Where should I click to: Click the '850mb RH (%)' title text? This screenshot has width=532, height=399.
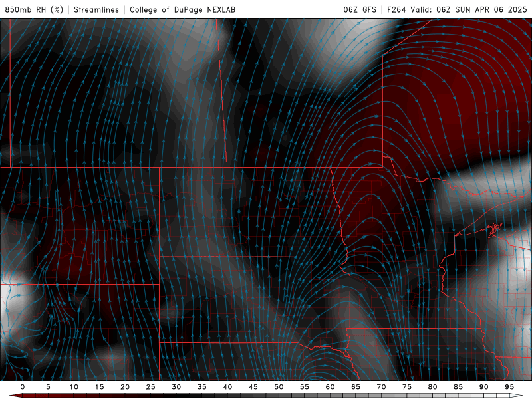point(34,9)
